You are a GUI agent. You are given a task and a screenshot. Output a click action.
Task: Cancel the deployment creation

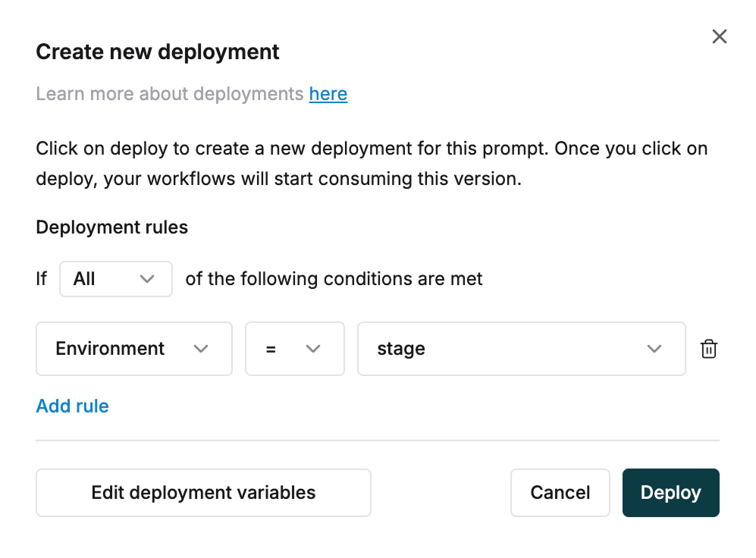point(560,492)
